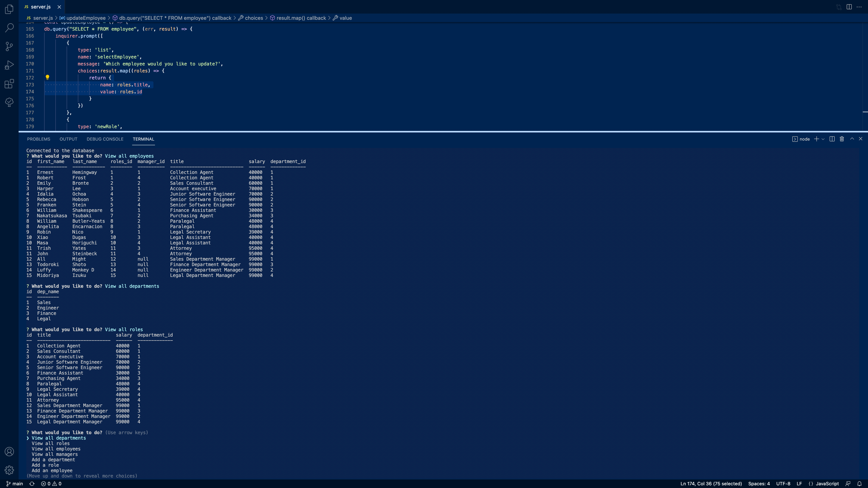The height and width of the screenshot is (488, 868).
Task: Open Changes compare icon in editor toolbar
Action: [839, 7]
